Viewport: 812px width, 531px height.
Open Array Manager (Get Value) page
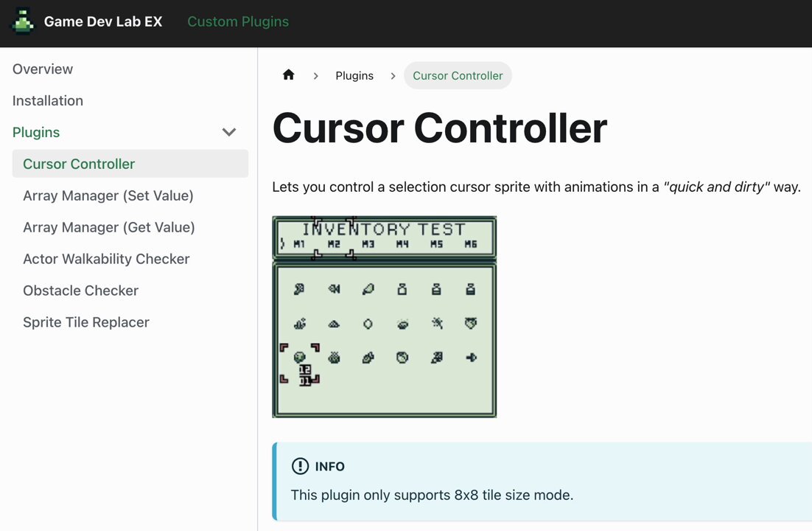tap(109, 227)
